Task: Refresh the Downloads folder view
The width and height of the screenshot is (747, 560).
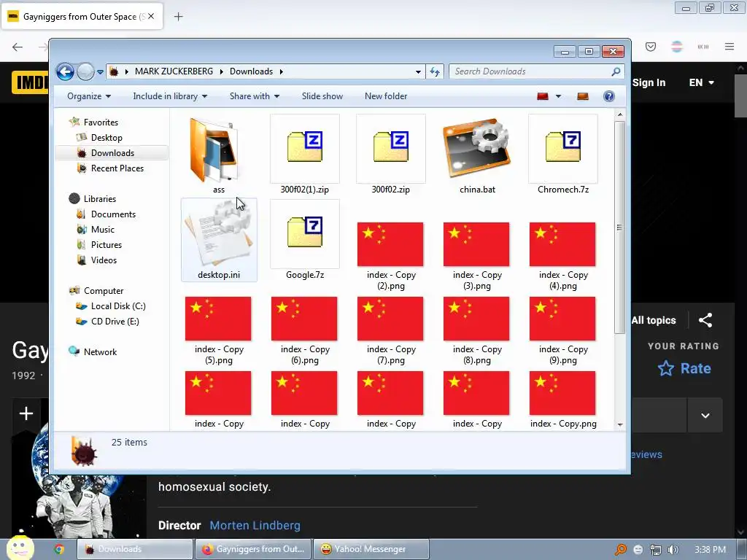Action: coord(435,72)
